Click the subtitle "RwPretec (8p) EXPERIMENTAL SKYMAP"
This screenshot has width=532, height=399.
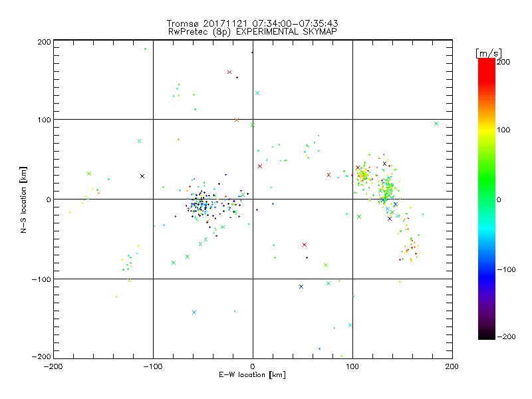(253, 32)
